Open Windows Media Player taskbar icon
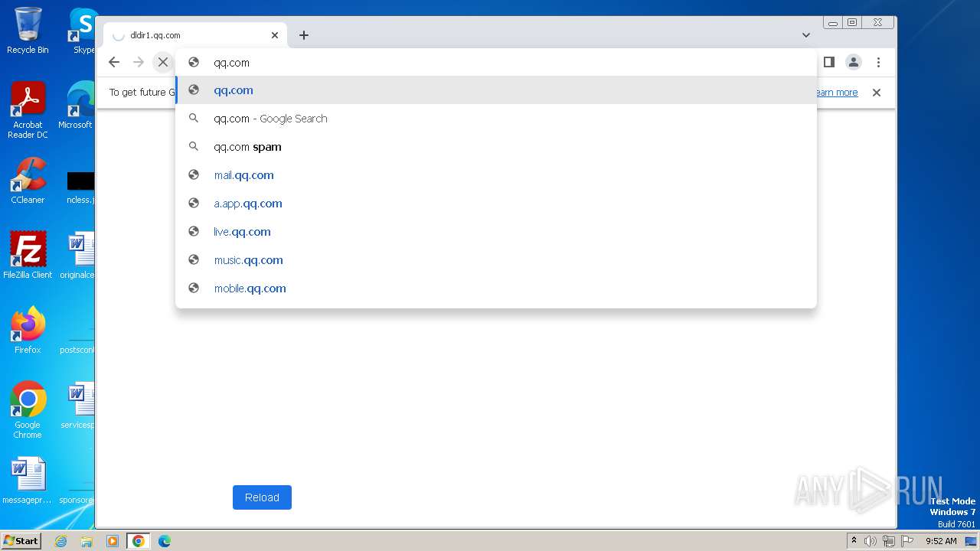Image resolution: width=980 pixels, height=551 pixels. tap(113, 541)
